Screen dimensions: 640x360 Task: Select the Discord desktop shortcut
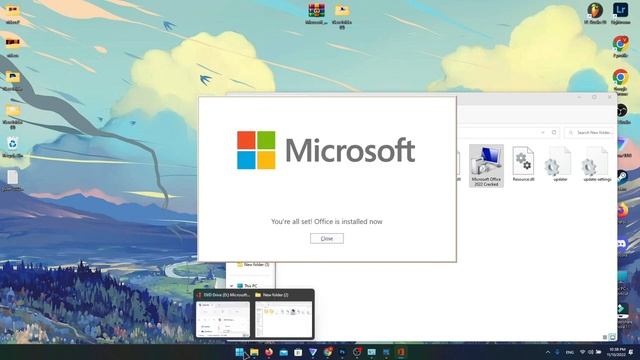pos(622,247)
